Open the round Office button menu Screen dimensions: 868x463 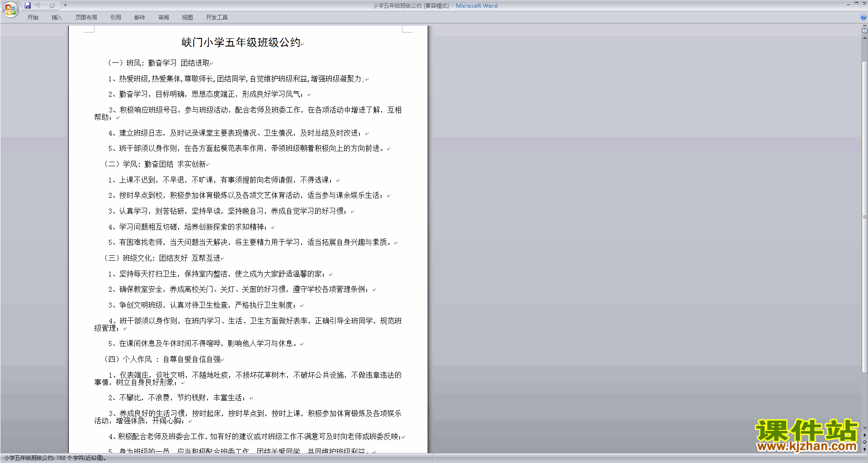[10, 9]
